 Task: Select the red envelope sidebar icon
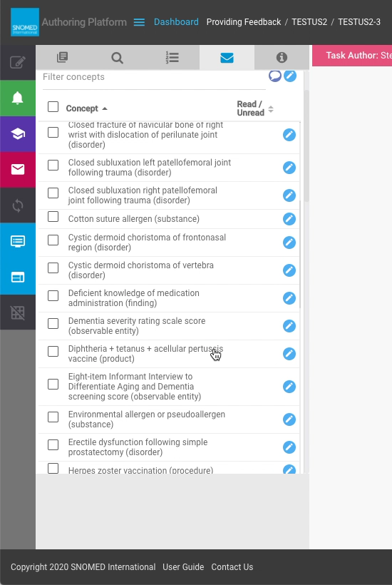click(18, 170)
